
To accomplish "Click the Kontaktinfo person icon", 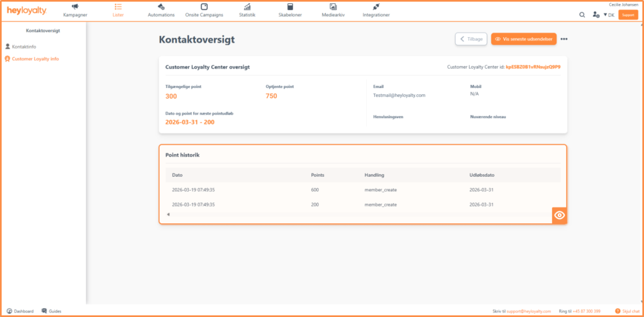I will (x=8, y=47).
